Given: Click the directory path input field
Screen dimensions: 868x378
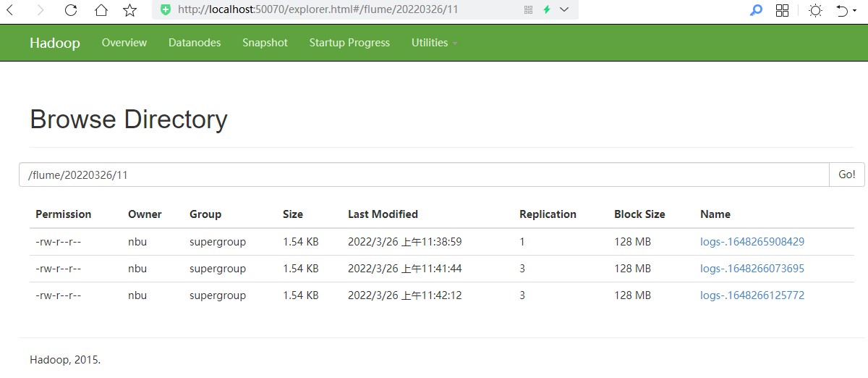Looking at the screenshot, I should tap(424, 175).
